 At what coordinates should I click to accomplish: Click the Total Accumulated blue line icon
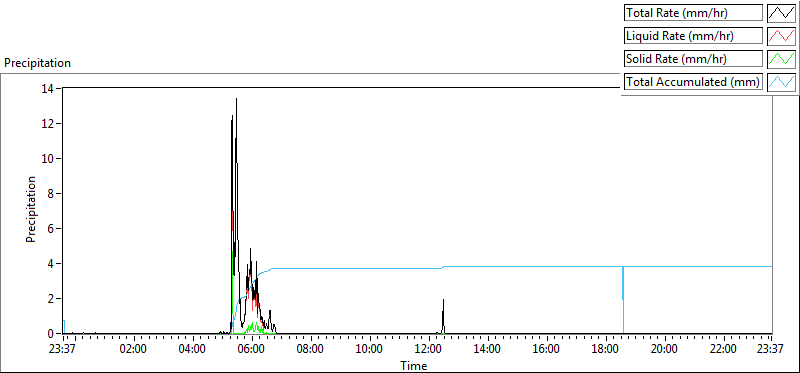pyautogui.click(x=782, y=82)
